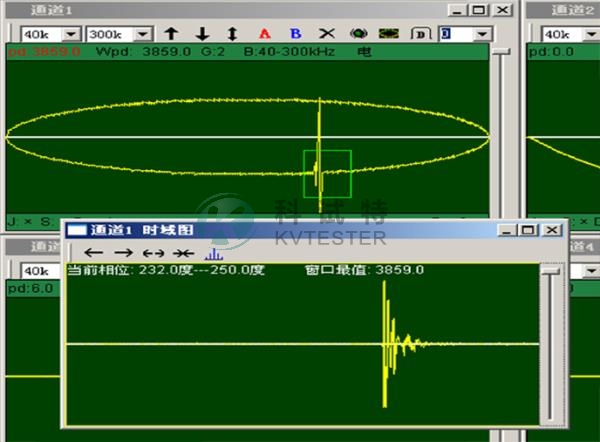This screenshot has width=600, height=442.
Task: Click the down arrow in Channel 1 toolbar
Action: click(201, 34)
